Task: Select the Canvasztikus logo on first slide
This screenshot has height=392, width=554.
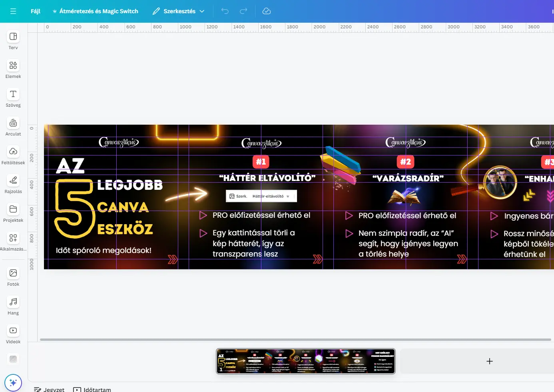Action: point(119,142)
